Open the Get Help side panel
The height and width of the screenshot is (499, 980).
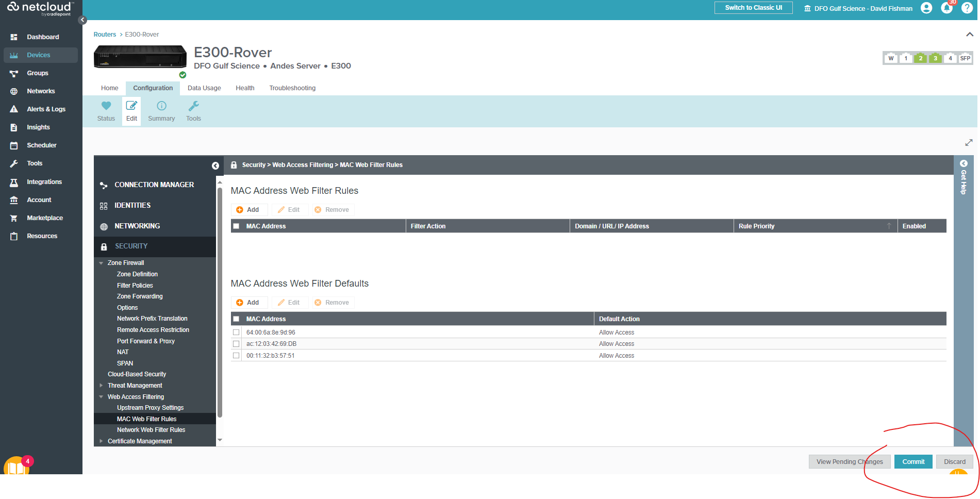pos(963,178)
